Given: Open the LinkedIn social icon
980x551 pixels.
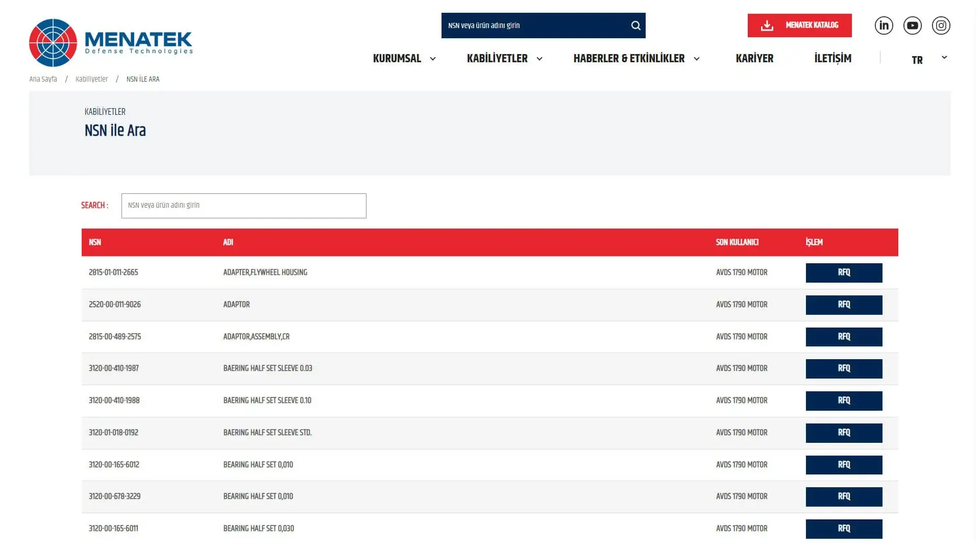Looking at the screenshot, I should click(884, 26).
